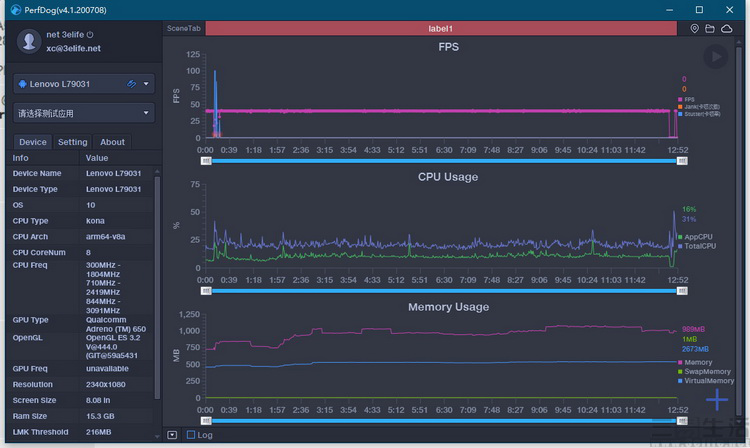Switch to the Setting tab
750x448 pixels.
72,142
